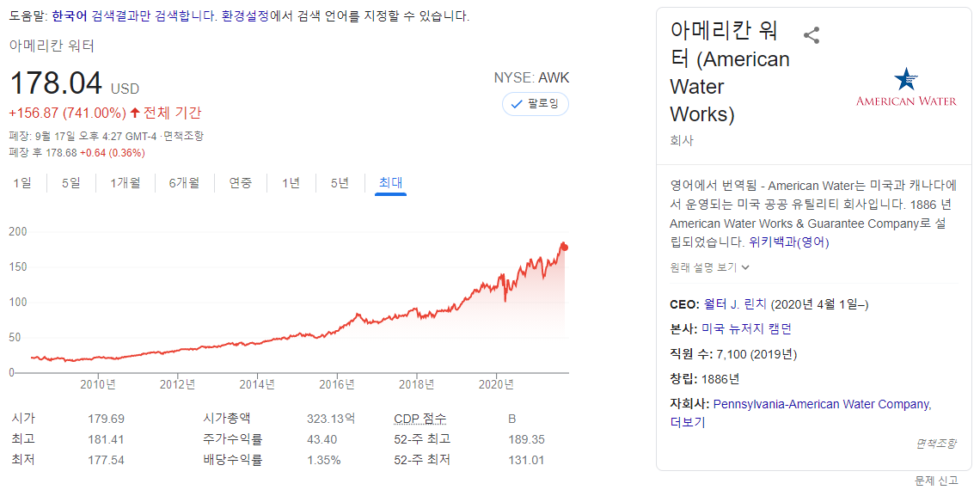Screen dimensions: 980x496
Task: Switch to the 1일 chart tab
Action: point(21,184)
